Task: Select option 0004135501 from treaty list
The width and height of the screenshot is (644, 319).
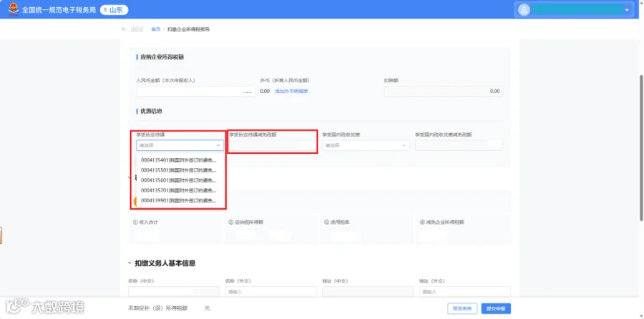Action: (180, 170)
